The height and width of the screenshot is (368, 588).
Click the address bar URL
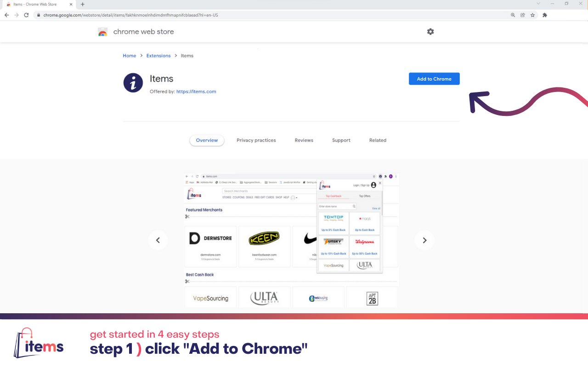click(x=130, y=15)
